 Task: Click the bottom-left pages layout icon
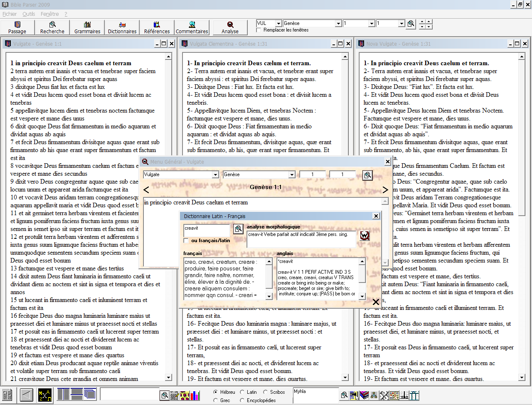coord(7,394)
